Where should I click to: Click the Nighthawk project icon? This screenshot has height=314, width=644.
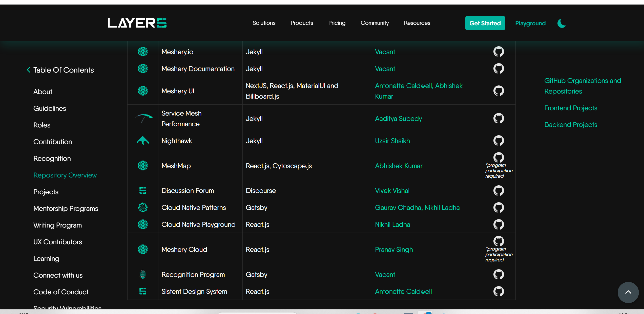click(x=143, y=141)
